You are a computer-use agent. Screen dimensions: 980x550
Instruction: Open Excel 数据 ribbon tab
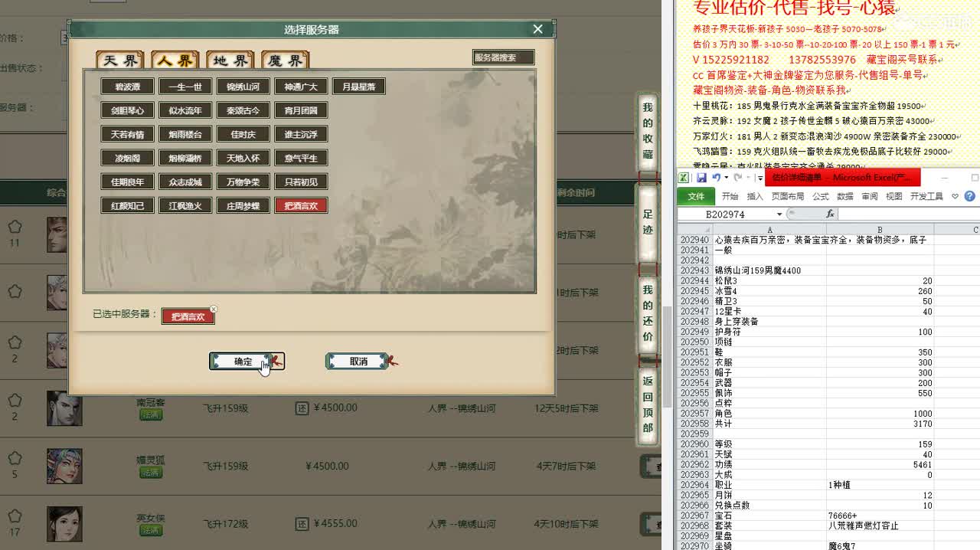(845, 196)
